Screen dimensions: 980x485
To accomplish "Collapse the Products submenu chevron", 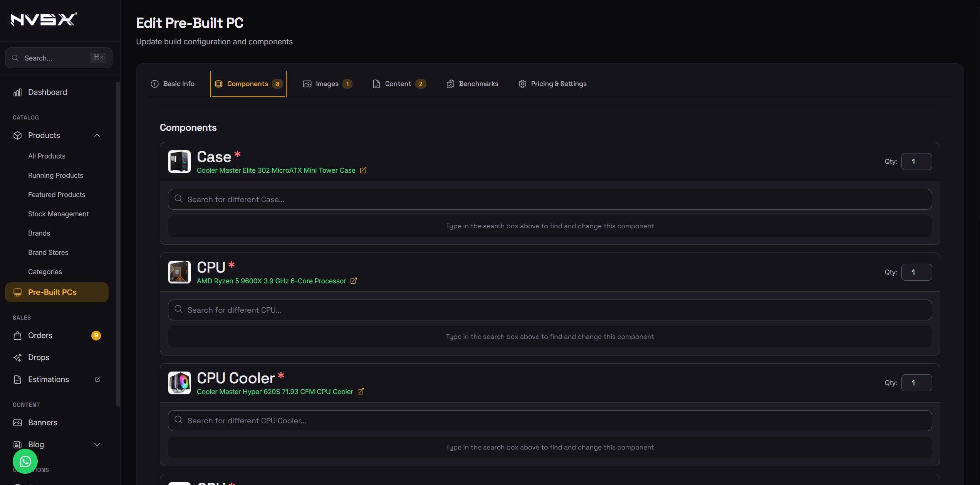I will (x=97, y=135).
